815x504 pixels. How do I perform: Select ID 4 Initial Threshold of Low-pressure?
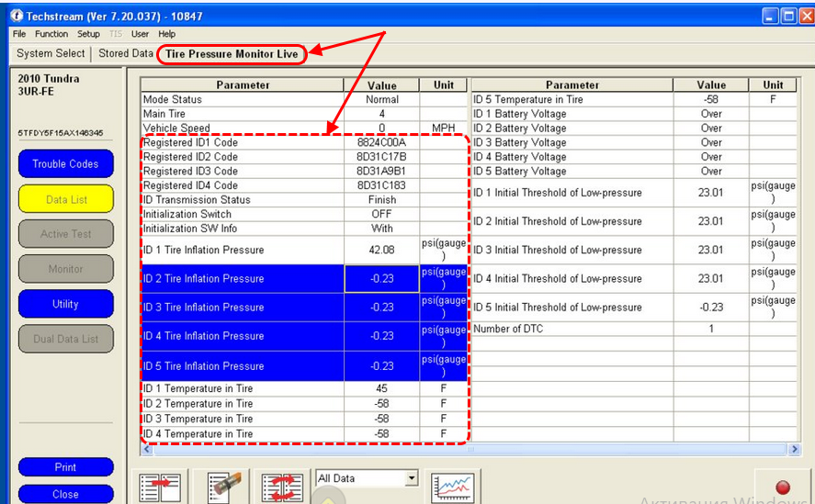(x=634, y=278)
